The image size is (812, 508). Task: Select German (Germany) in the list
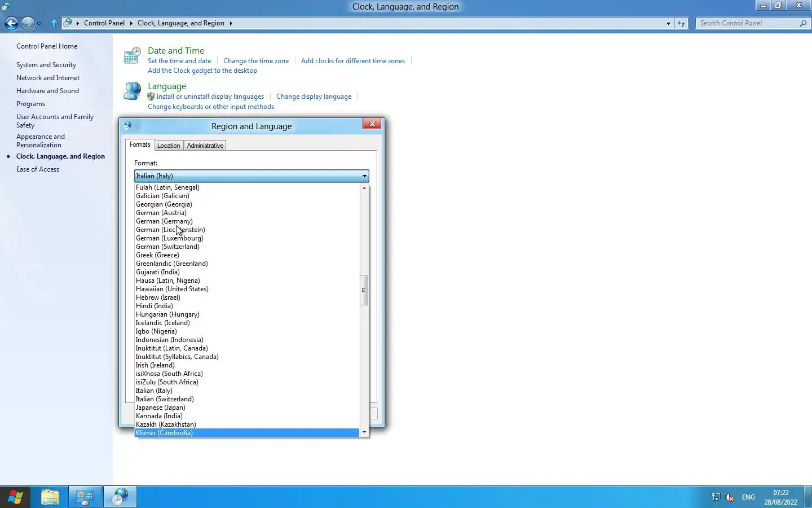(247, 221)
